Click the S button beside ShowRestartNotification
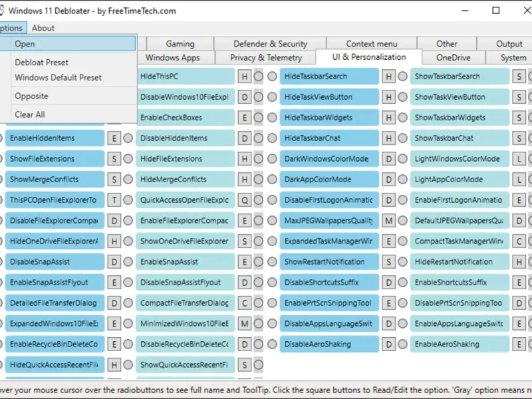The height and width of the screenshot is (399, 532). pos(389,262)
